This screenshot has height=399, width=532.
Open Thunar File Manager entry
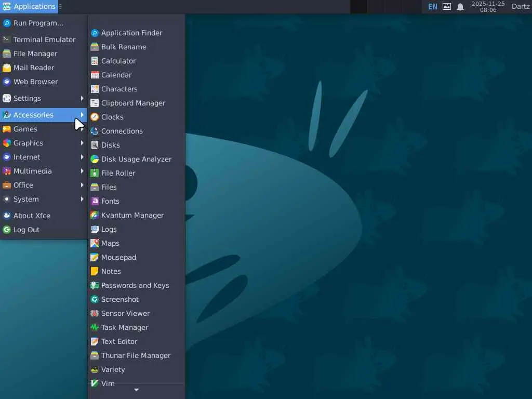tap(137, 355)
